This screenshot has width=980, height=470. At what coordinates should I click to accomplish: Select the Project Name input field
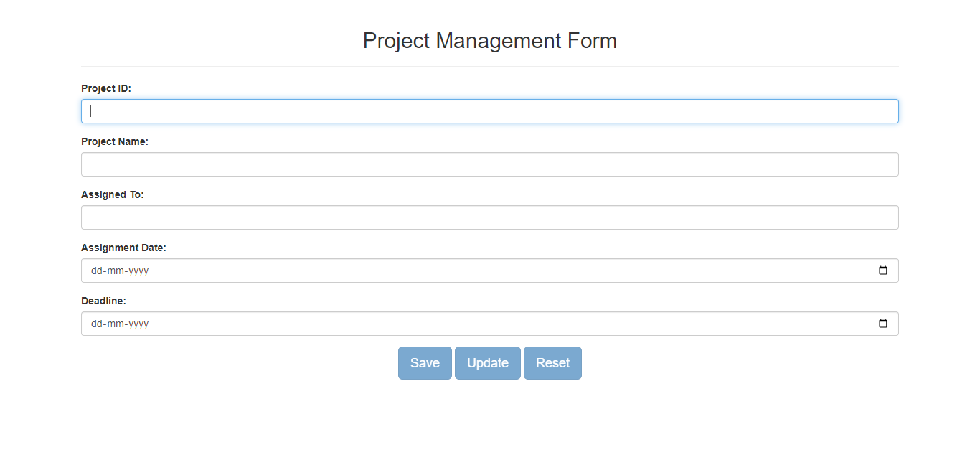tap(490, 164)
